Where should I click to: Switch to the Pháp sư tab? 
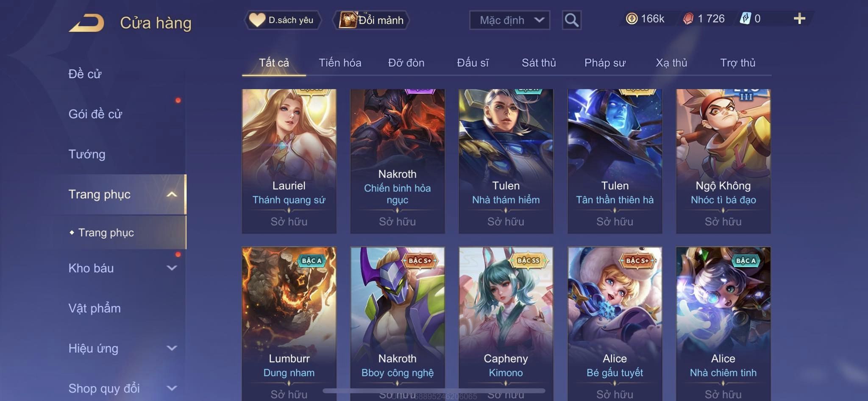click(x=605, y=63)
